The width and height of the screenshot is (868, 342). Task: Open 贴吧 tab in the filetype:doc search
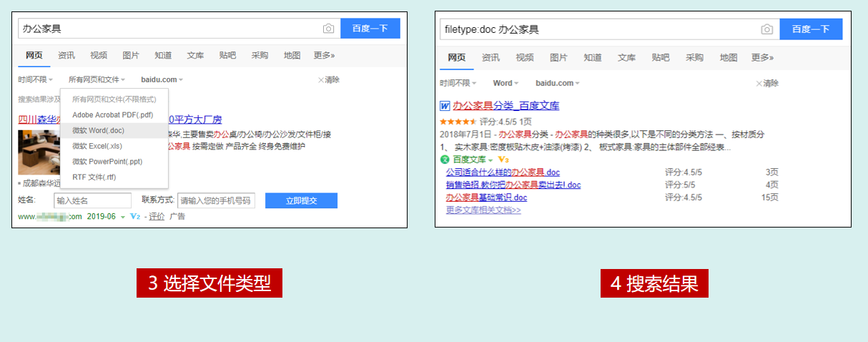661,58
